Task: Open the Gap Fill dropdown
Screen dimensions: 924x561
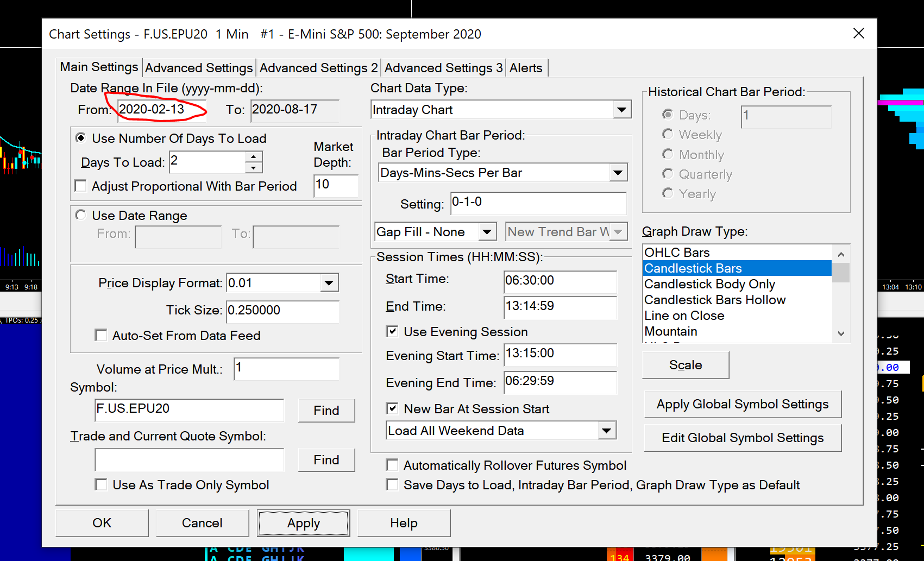Action: [x=487, y=232]
